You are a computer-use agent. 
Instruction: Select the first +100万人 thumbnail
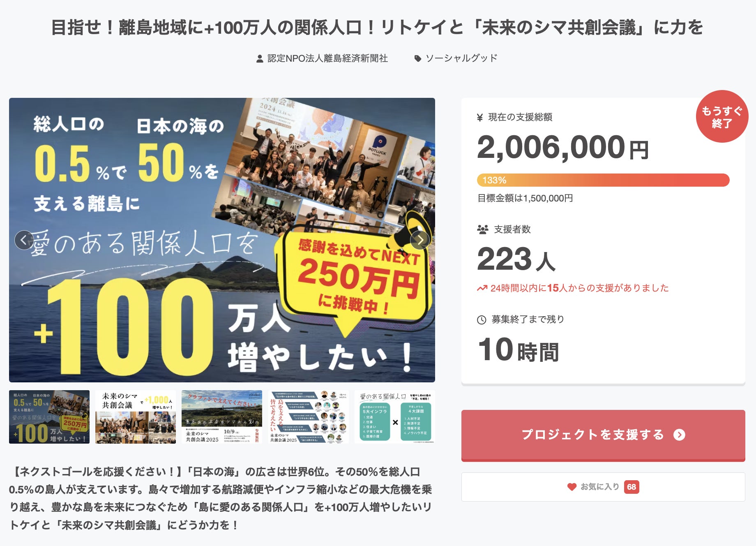(x=49, y=417)
